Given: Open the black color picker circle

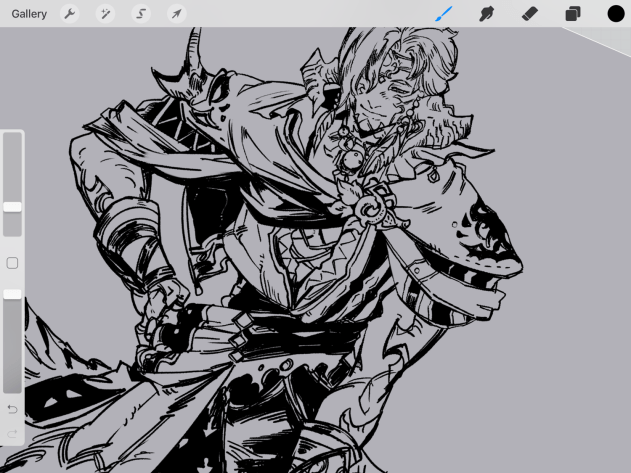Looking at the screenshot, I should click(x=616, y=14).
